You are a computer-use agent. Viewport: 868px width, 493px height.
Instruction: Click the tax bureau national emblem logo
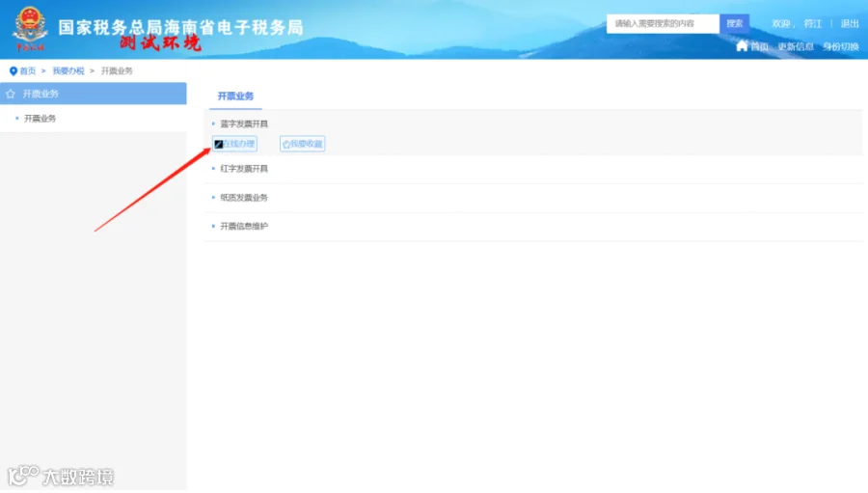tap(30, 28)
